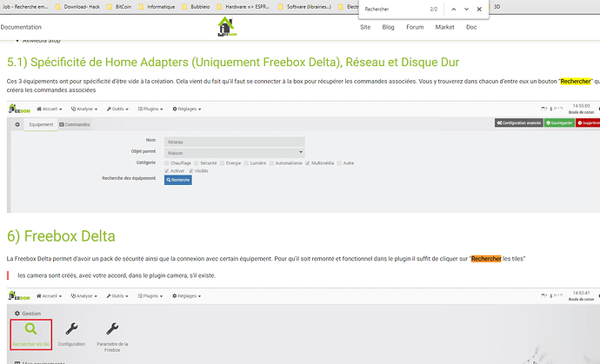Select the Commandes tab
This screenshot has height=364, width=600.
coord(75,124)
